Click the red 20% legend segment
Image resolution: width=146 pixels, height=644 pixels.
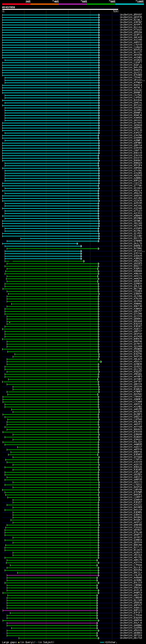tap(16, 4)
